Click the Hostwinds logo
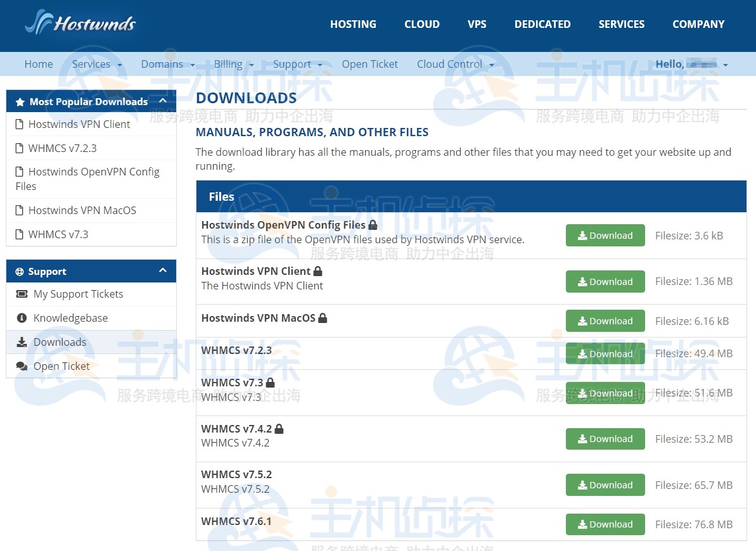The image size is (756, 551). (80, 23)
